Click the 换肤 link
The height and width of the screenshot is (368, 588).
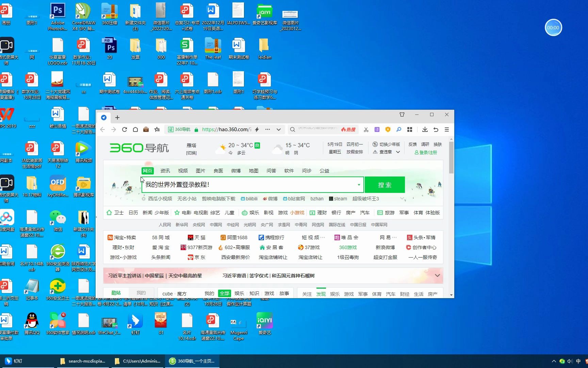point(438,144)
